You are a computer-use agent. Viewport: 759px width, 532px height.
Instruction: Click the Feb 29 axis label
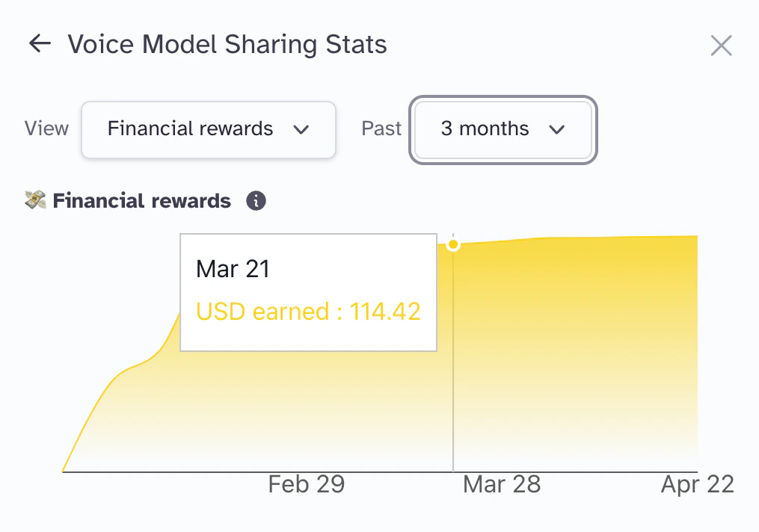click(307, 484)
